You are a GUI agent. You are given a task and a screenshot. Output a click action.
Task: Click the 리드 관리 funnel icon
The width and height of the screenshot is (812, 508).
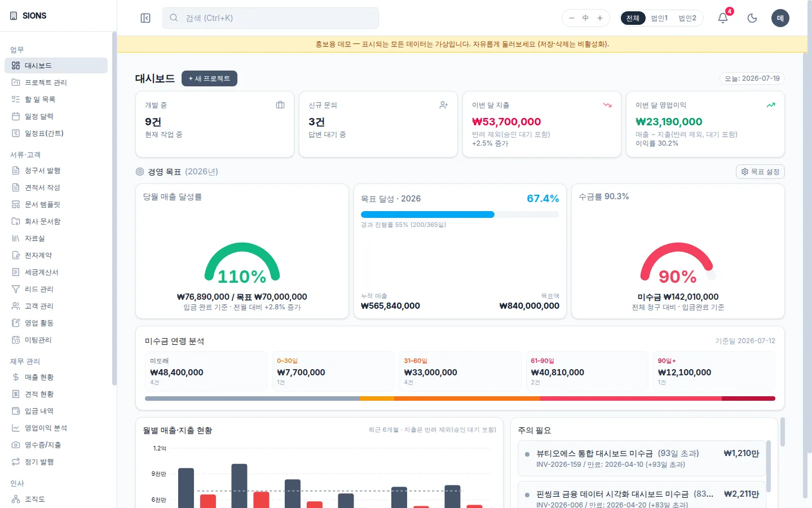coord(16,289)
